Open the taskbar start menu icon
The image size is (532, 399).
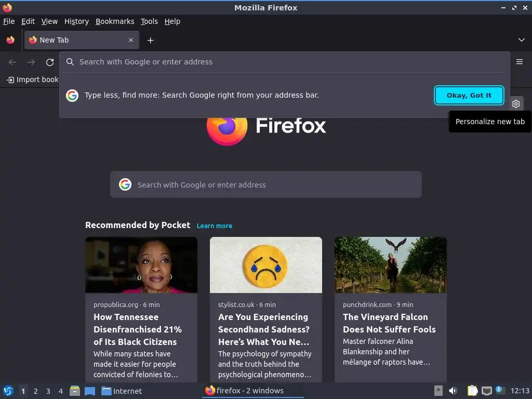(8, 391)
